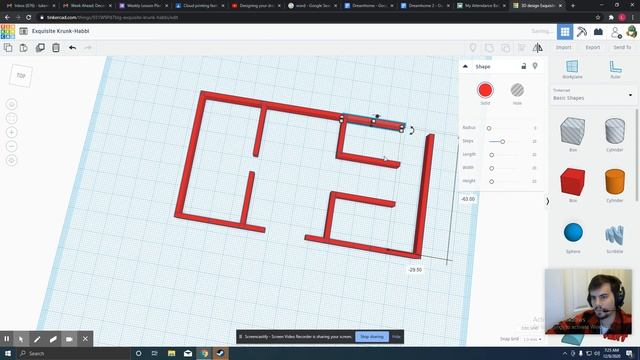Redo the last action
640x360 pixels.
click(x=88, y=48)
